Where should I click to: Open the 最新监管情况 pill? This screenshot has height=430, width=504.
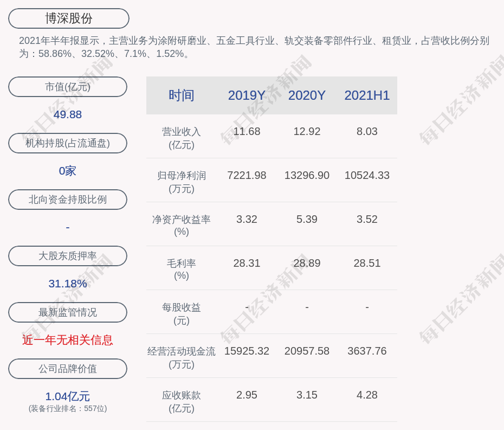pos(68,312)
